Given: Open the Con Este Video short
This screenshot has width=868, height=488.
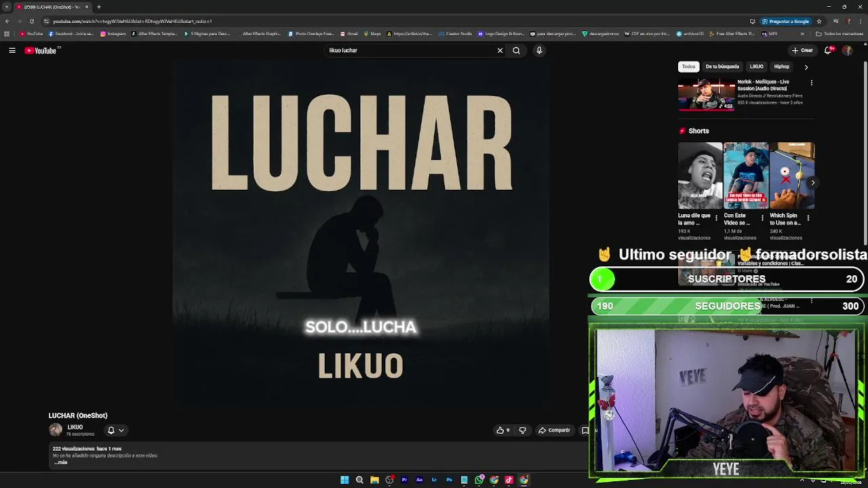Looking at the screenshot, I should pos(746,175).
